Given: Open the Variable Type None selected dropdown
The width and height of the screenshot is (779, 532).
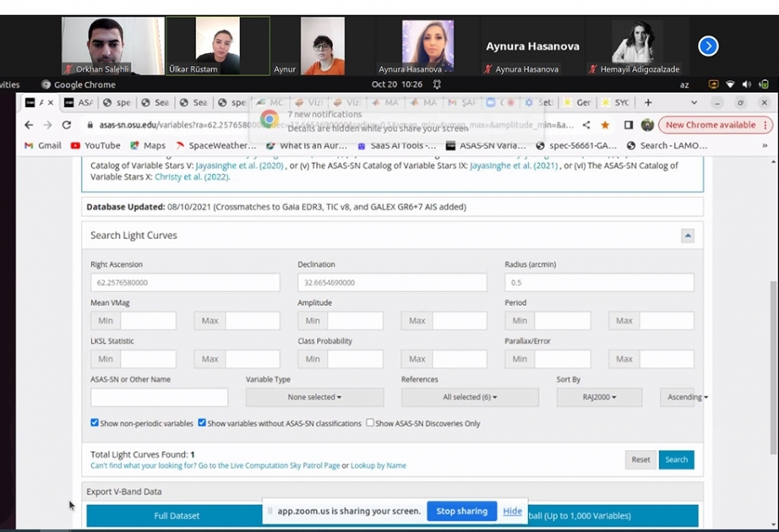Looking at the screenshot, I should (314, 398).
